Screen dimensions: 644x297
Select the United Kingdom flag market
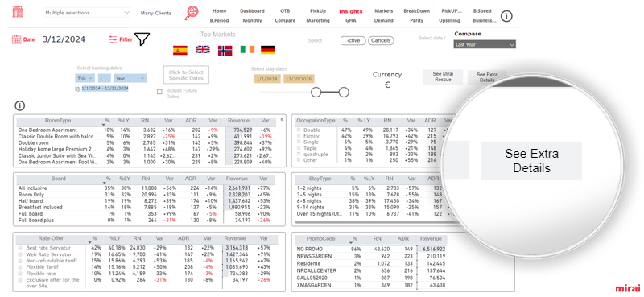coord(203,50)
